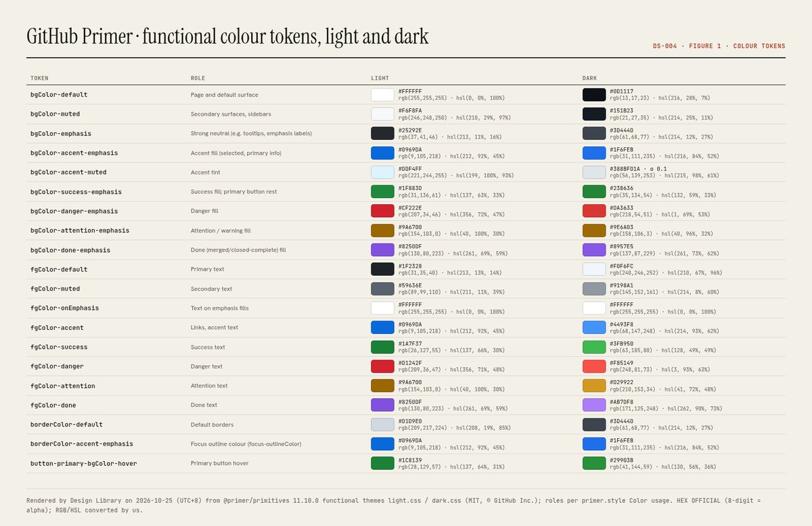Select light grey fgColor-muted swatch
Image resolution: width=812 pixels, height=526 pixels.
point(382,289)
